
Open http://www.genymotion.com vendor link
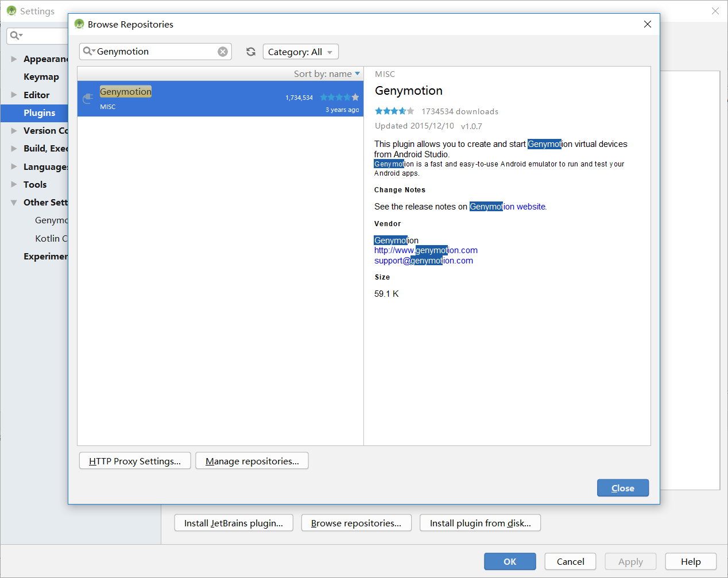point(426,250)
